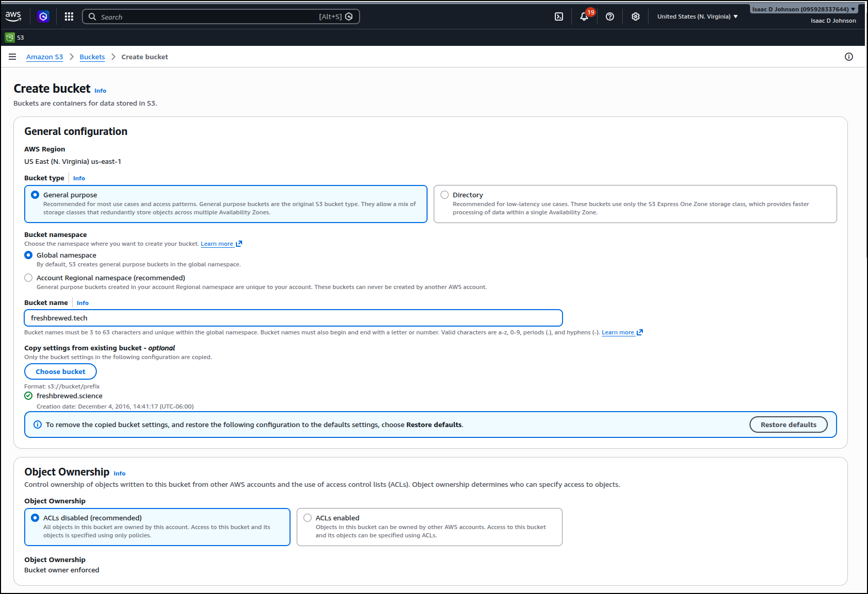This screenshot has width=868, height=594.
Task: Select Directory bucket type
Action: [445, 195]
